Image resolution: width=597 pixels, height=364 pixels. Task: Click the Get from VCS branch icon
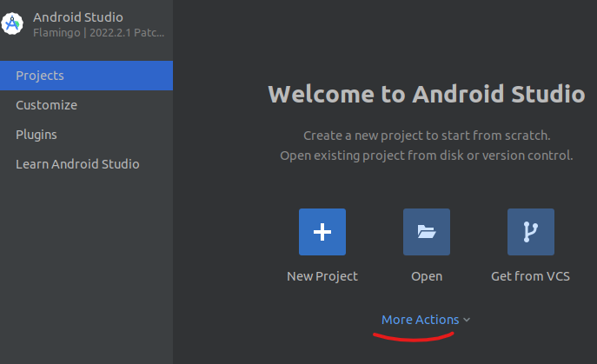pos(530,232)
